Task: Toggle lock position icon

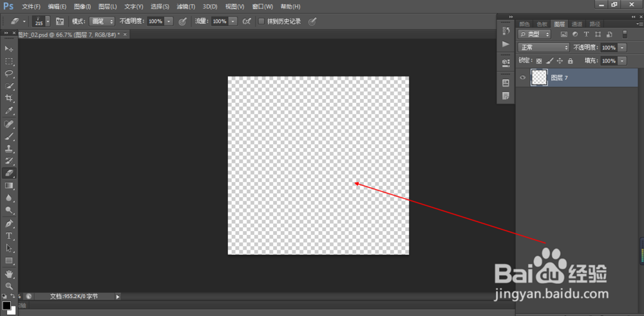Action: [560, 60]
